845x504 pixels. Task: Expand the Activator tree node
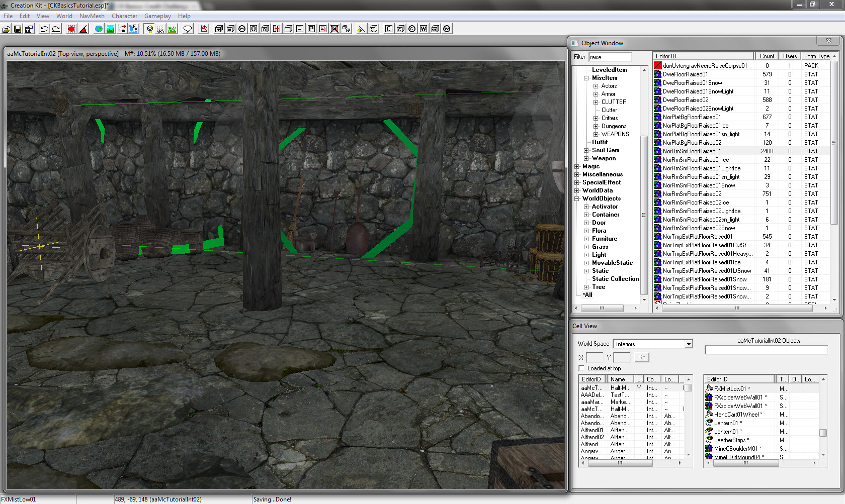pyautogui.click(x=586, y=207)
